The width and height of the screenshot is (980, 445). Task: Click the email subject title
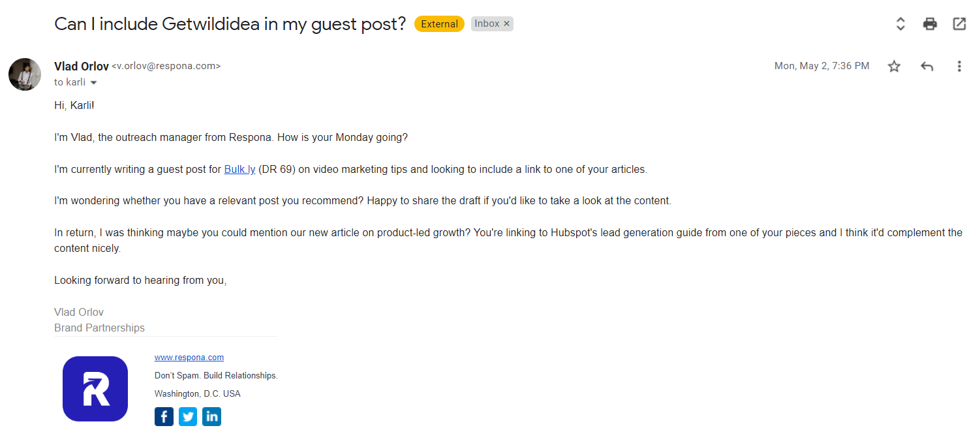pos(230,24)
